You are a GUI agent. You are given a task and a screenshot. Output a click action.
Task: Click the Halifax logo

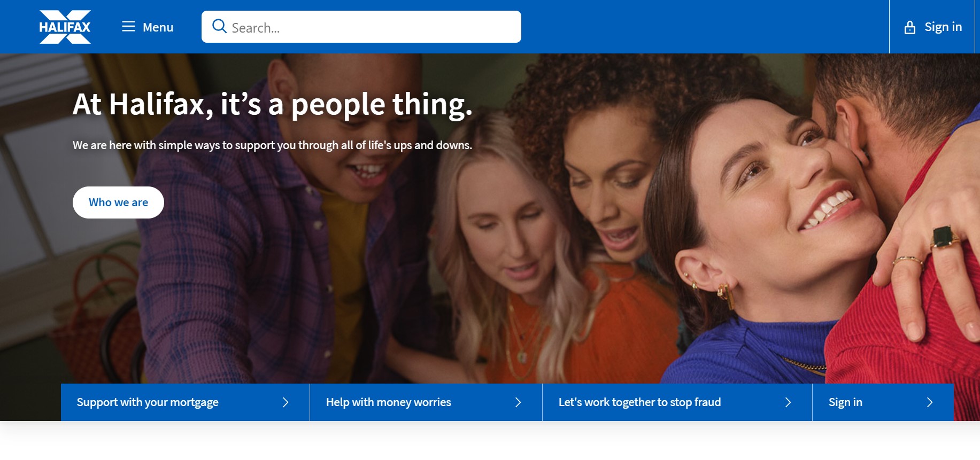click(65, 27)
